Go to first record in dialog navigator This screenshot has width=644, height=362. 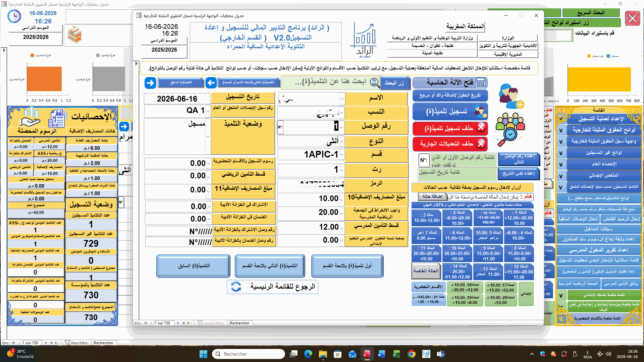tap(146, 323)
